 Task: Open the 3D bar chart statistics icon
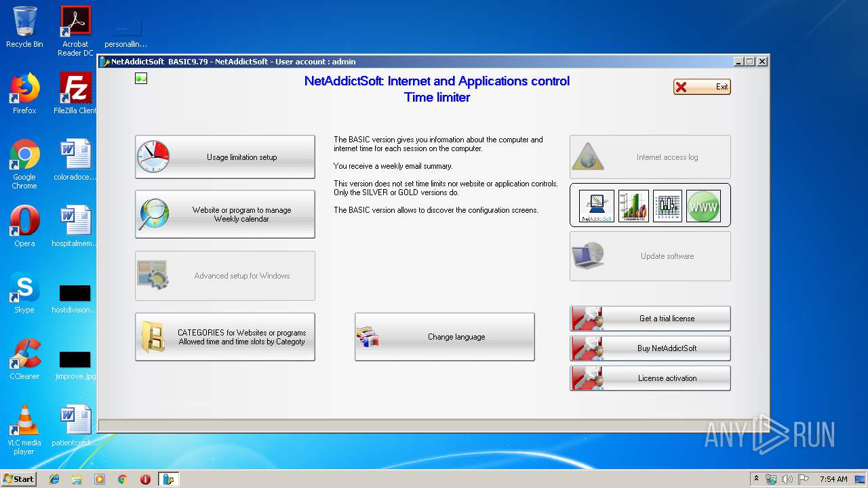point(633,205)
